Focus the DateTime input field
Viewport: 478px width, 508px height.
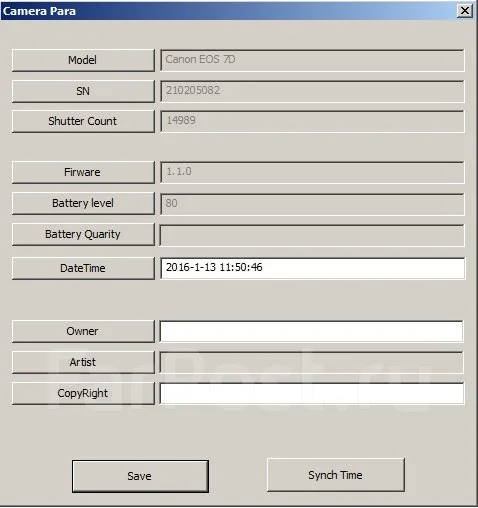tap(312, 268)
